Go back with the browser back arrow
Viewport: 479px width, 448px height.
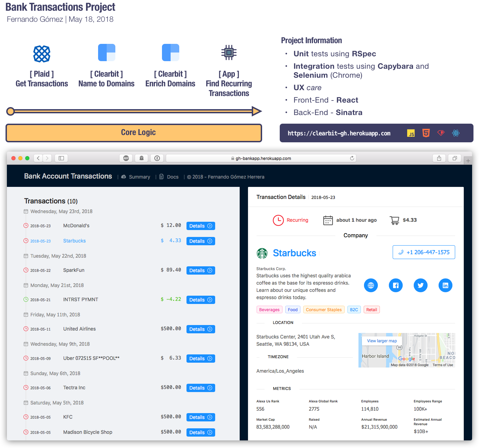(38, 158)
